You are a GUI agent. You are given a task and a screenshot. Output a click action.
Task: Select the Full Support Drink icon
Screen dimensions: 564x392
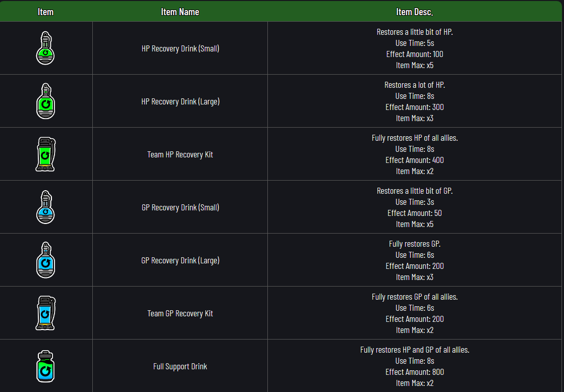(x=45, y=366)
